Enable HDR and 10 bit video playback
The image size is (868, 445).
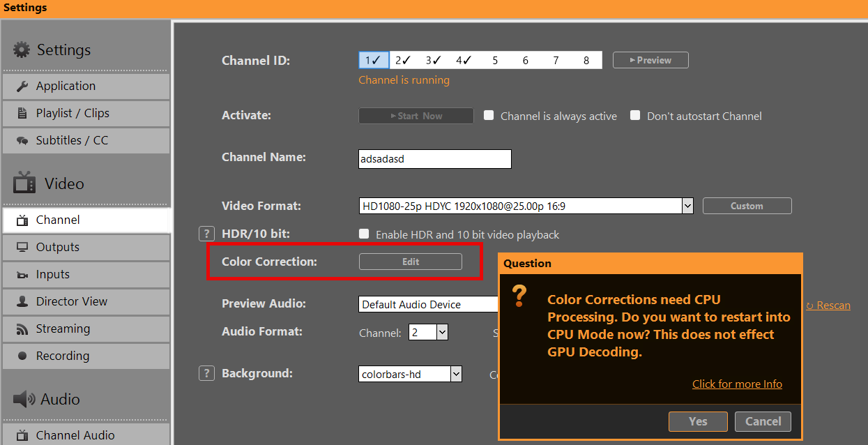[364, 234]
